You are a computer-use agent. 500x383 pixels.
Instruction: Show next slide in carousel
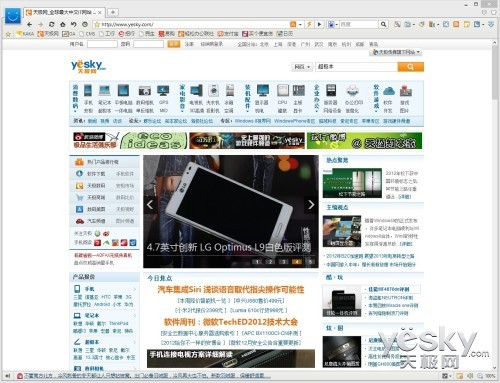click(311, 205)
